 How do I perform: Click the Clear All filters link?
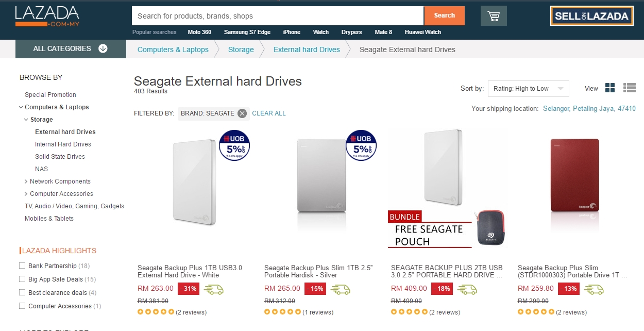click(269, 113)
